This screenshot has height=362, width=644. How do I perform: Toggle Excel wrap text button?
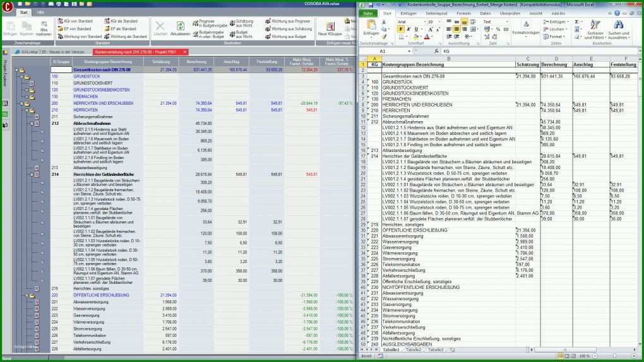tap(473, 21)
